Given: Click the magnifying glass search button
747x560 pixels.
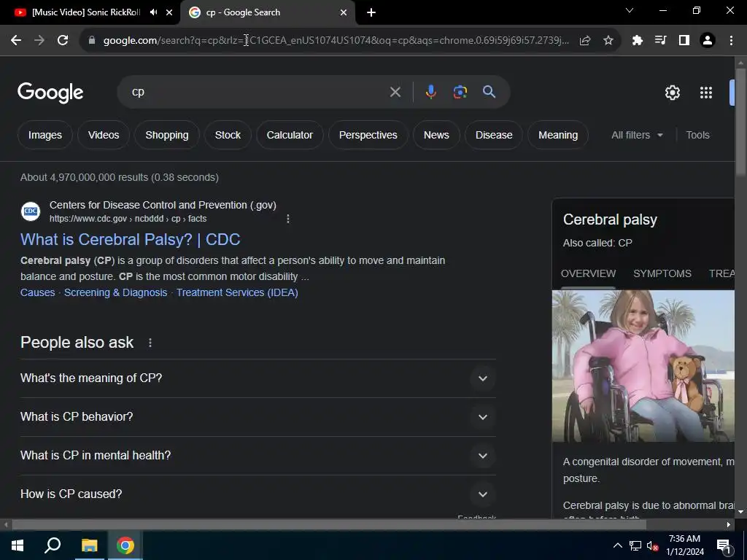Looking at the screenshot, I should 489,92.
